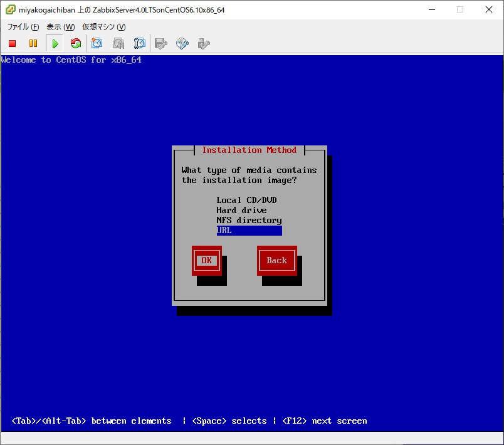The height and width of the screenshot is (445, 504).
Task: Click the floppy drive connect icon
Action: click(161, 43)
